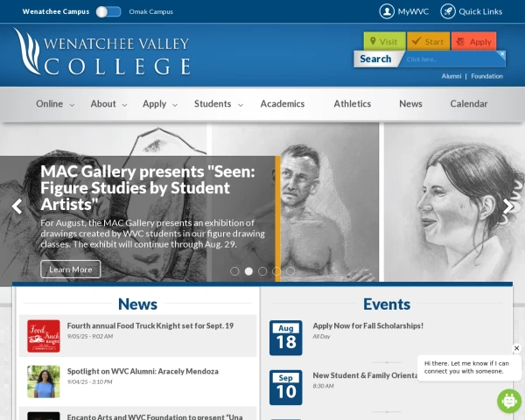Close the chat greeting popup
Image resolution: width=525 pixels, height=420 pixels.
[516, 348]
